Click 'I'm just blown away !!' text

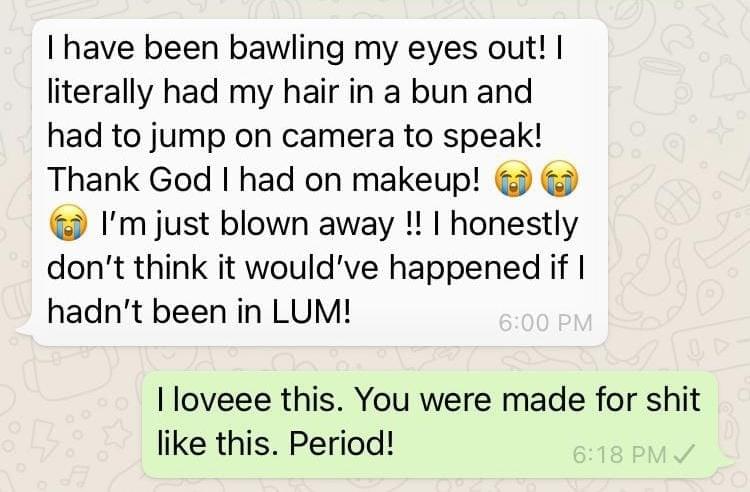point(262,224)
